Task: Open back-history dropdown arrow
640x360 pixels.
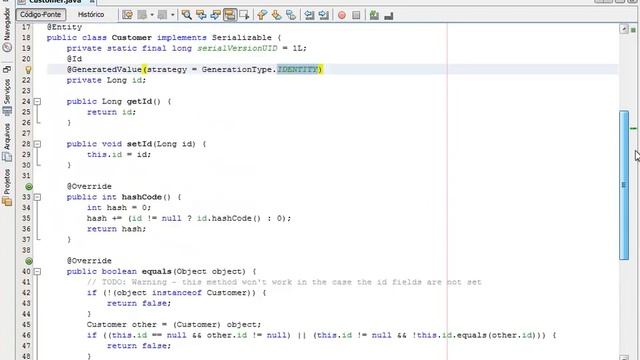Action: [x=152, y=15]
